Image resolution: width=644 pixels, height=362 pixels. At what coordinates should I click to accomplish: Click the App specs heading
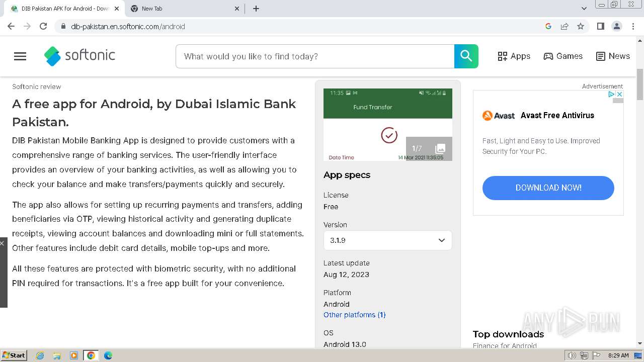(347, 175)
